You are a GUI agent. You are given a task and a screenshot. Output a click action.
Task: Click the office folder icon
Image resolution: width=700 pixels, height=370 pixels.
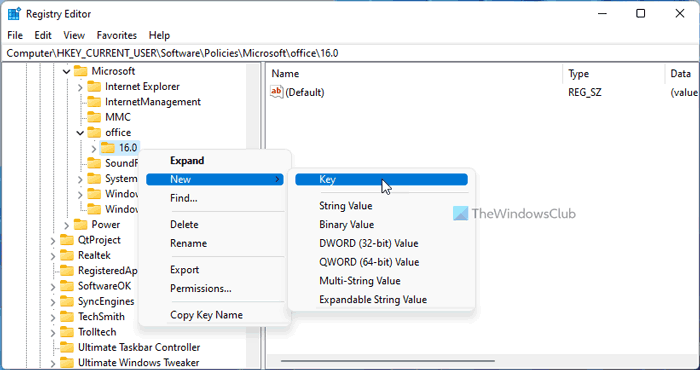click(94, 132)
